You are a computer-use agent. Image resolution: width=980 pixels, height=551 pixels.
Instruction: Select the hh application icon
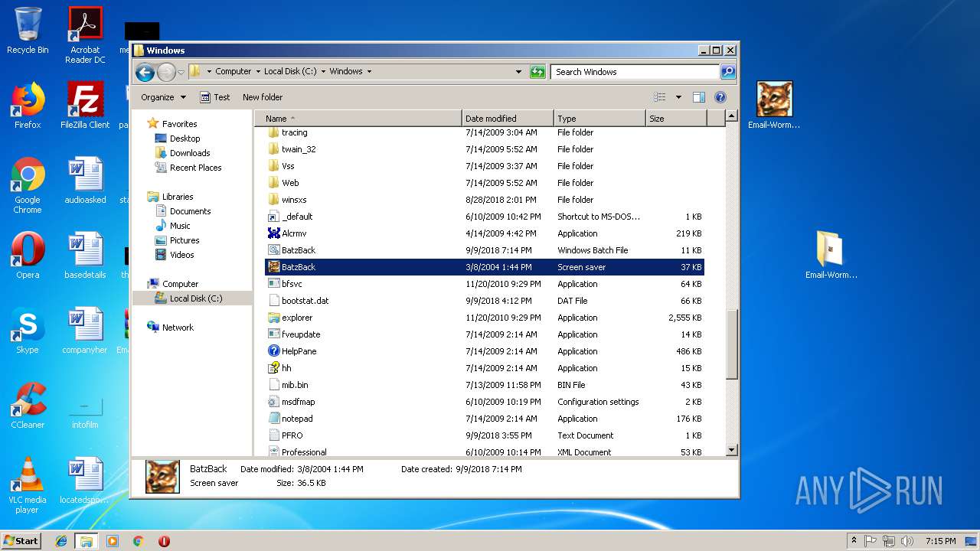(274, 368)
